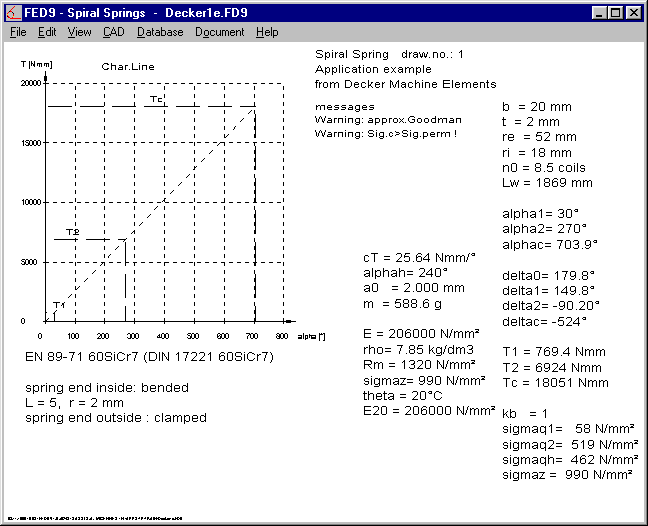Open the View menu
This screenshot has width=648, height=526.
(79, 32)
